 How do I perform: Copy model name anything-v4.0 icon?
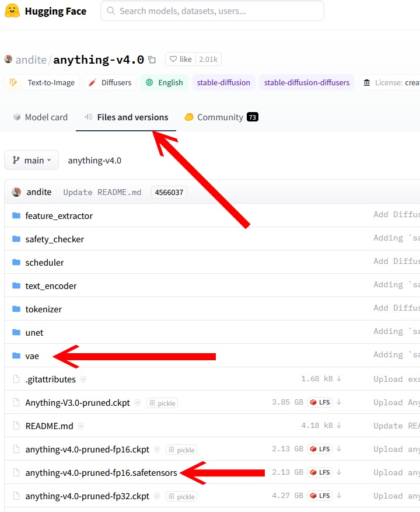coord(152,60)
